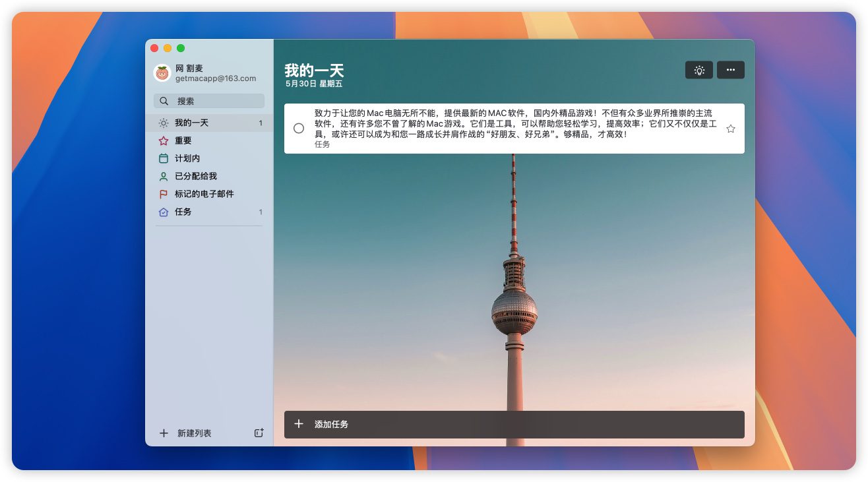The image size is (868, 482).
Task: Open the task text starting 致力于让您的
Action: pos(516,123)
